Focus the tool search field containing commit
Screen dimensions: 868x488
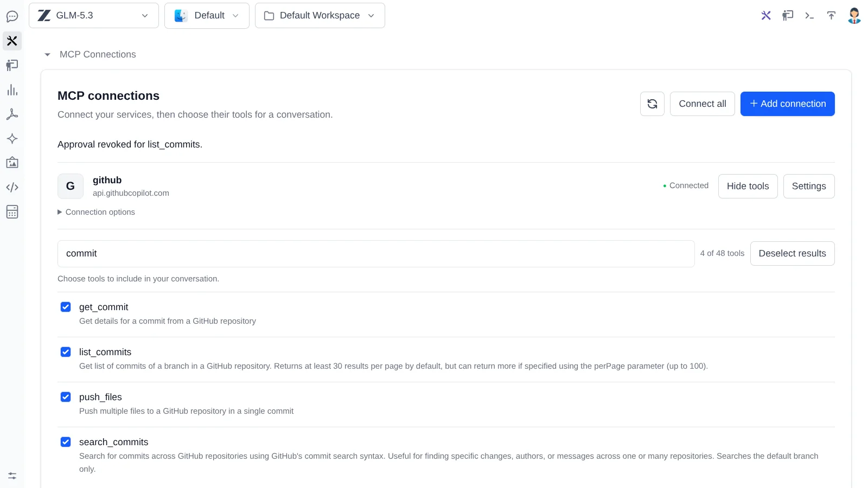[376, 254]
